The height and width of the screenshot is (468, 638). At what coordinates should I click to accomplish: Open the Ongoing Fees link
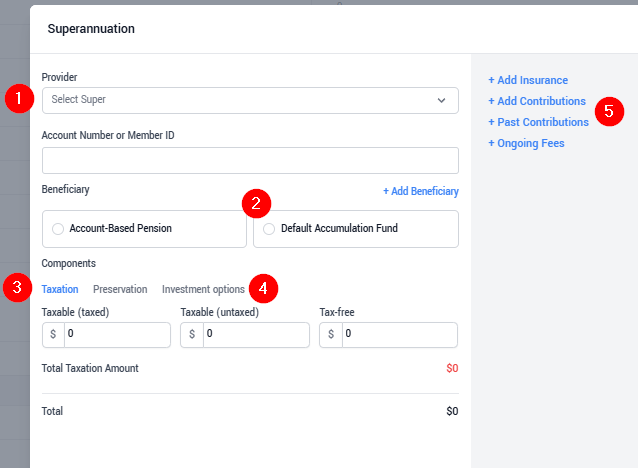point(526,143)
